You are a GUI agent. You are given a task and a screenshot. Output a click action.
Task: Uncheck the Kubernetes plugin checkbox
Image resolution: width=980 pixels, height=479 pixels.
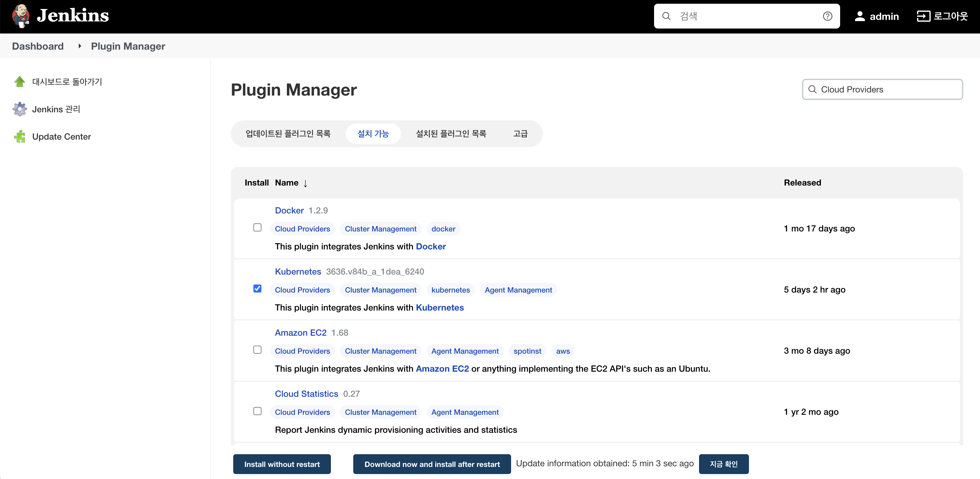pyautogui.click(x=257, y=289)
